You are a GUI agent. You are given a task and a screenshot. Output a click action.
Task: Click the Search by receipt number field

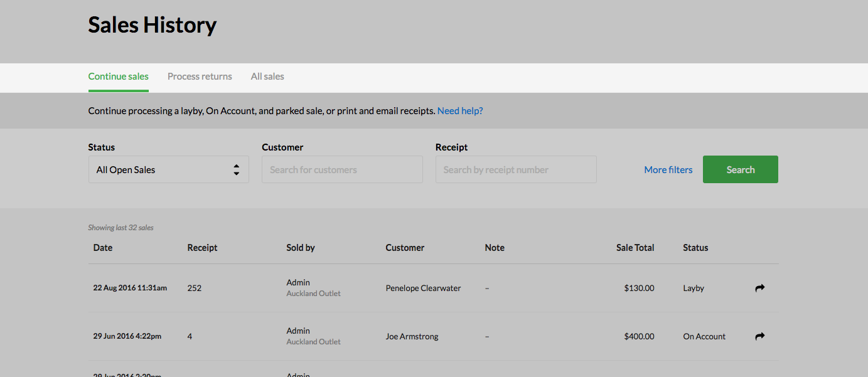point(515,169)
